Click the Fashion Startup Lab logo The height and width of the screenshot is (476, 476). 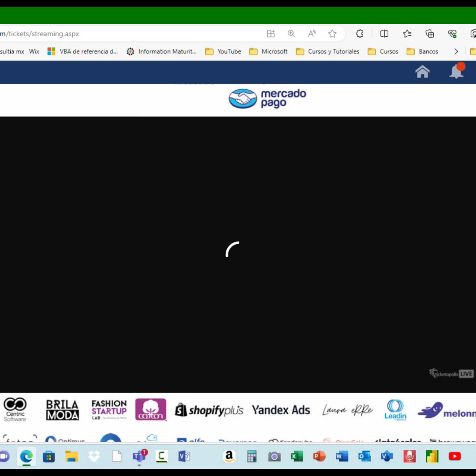click(x=109, y=410)
